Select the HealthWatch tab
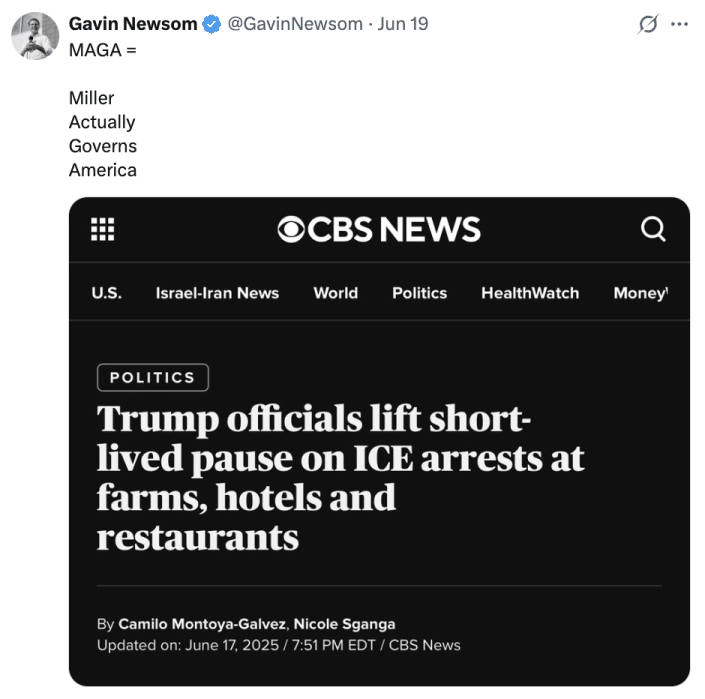The width and height of the screenshot is (705, 699). (530, 293)
